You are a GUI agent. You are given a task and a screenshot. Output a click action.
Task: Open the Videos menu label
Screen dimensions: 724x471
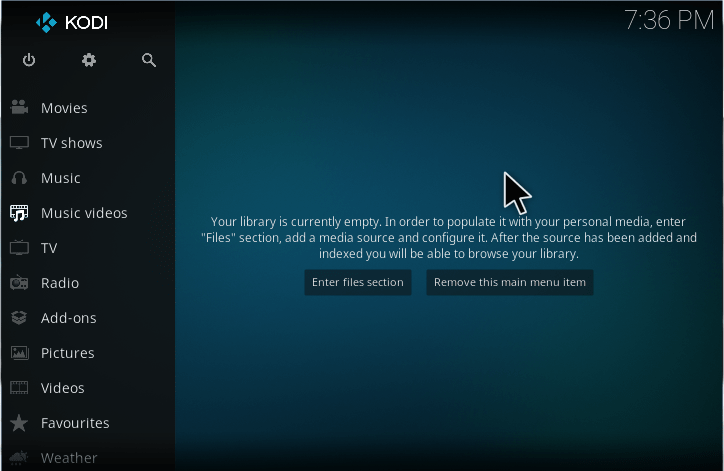point(62,388)
